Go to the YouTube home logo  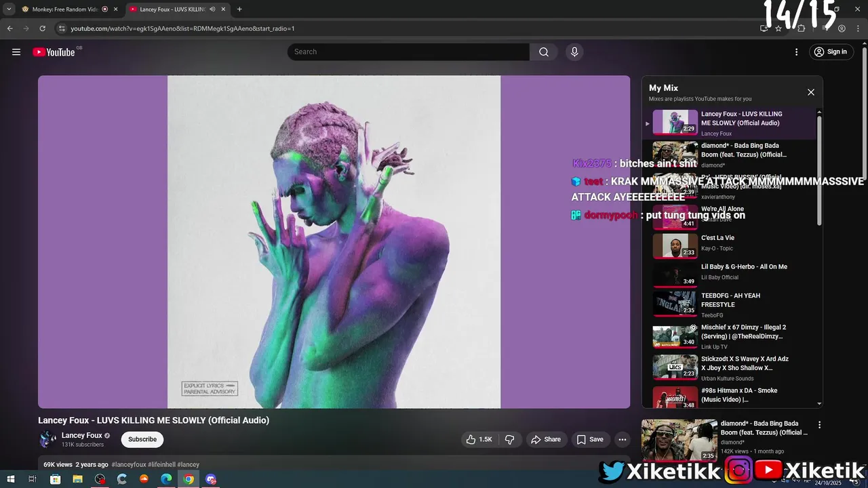pos(54,52)
